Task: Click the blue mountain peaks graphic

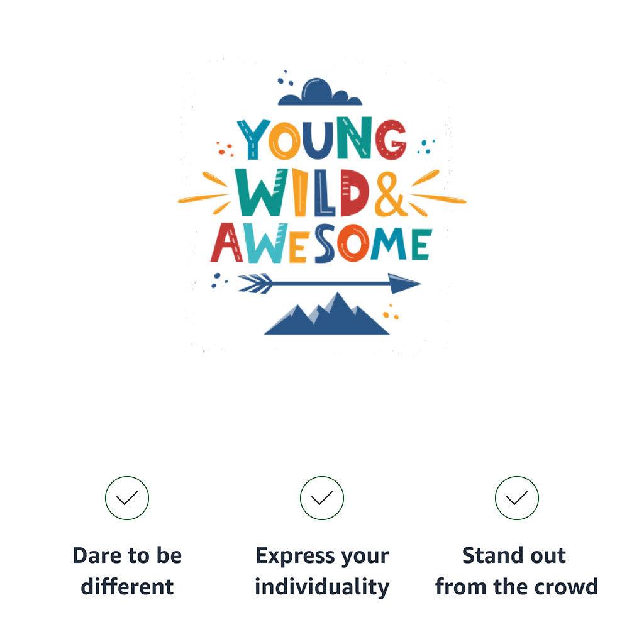Action: click(327, 317)
